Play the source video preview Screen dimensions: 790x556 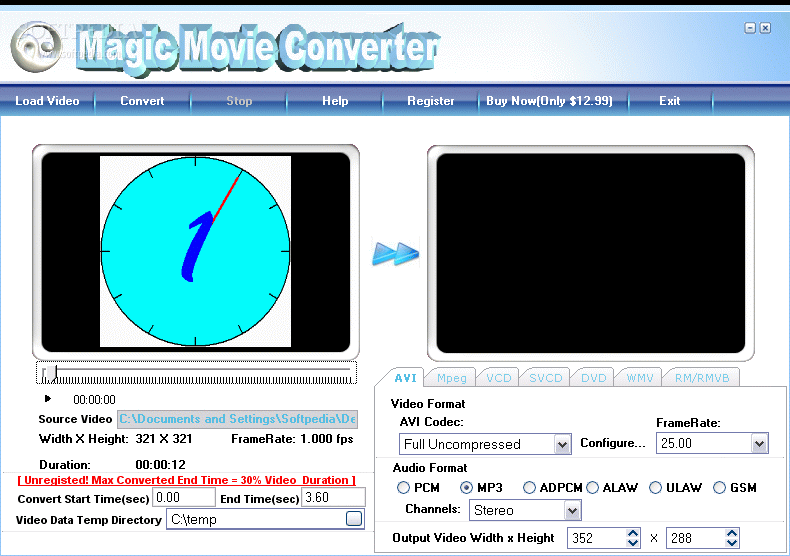pos(48,398)
